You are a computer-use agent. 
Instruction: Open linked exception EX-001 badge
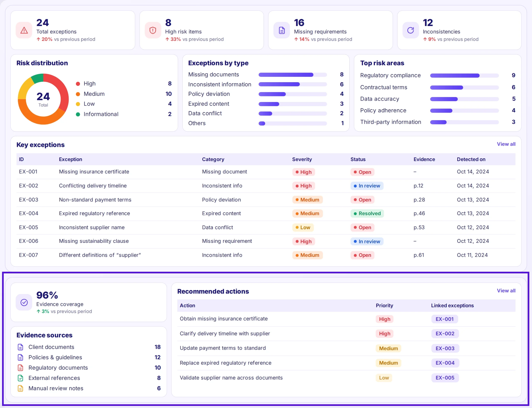click(445, 319)
